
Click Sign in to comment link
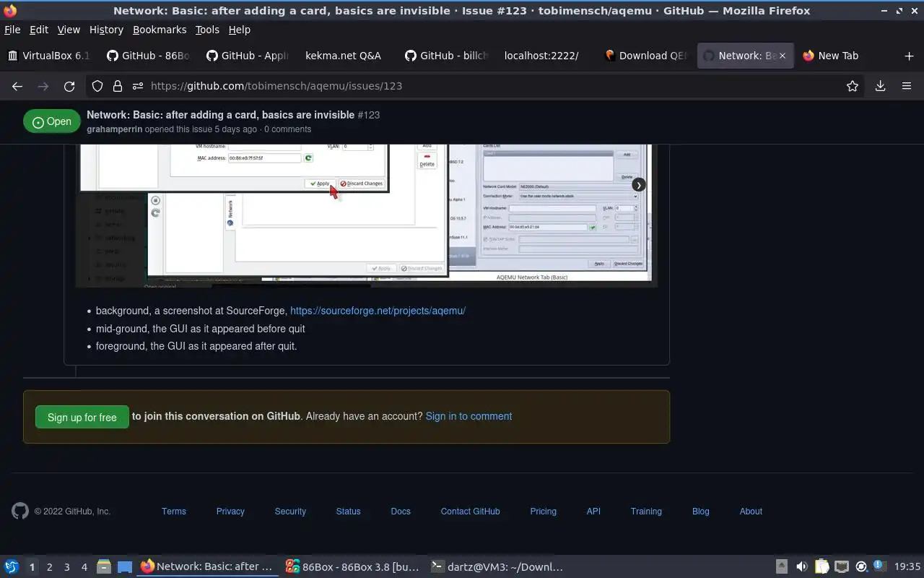coord(468,416)
